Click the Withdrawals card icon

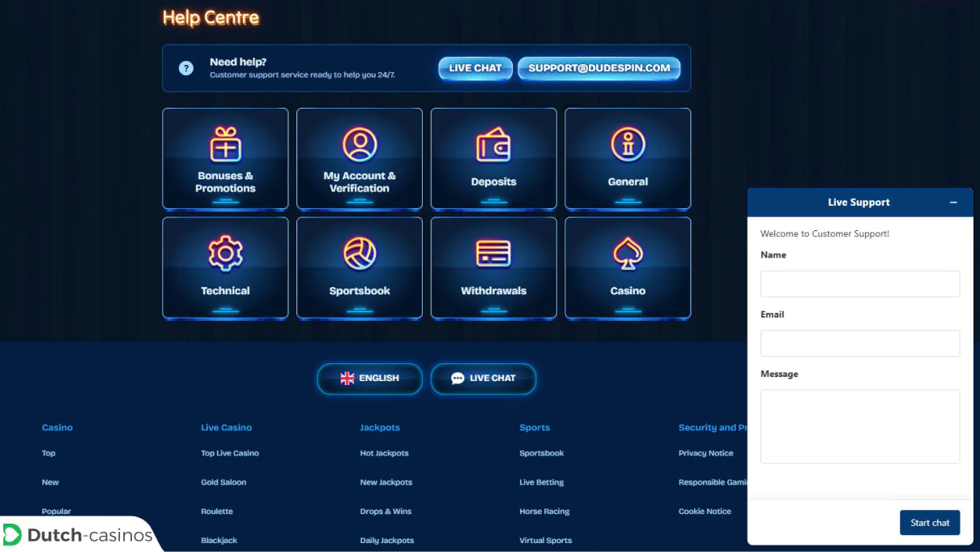pos(493,254)
